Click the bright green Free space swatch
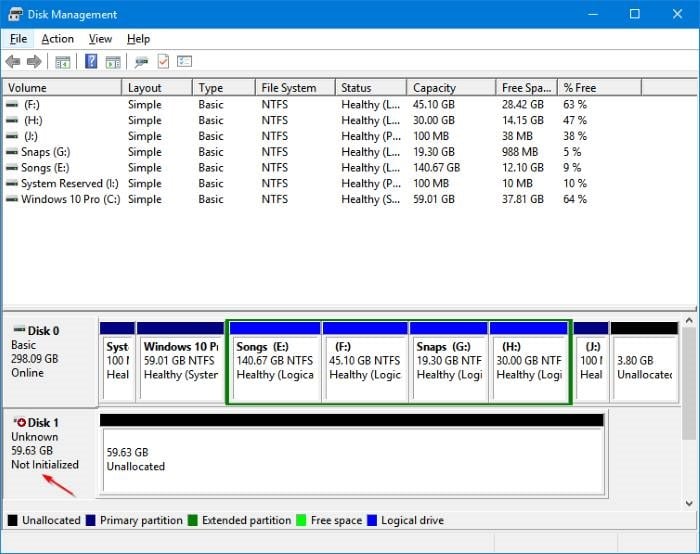The image size is (700, 554). pyautogui.click(x=301, y=520)
